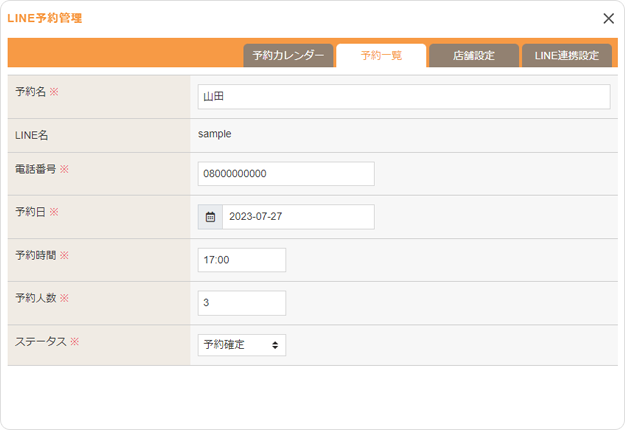Expand the ステータス dropdown set to 予約確定

242,345
